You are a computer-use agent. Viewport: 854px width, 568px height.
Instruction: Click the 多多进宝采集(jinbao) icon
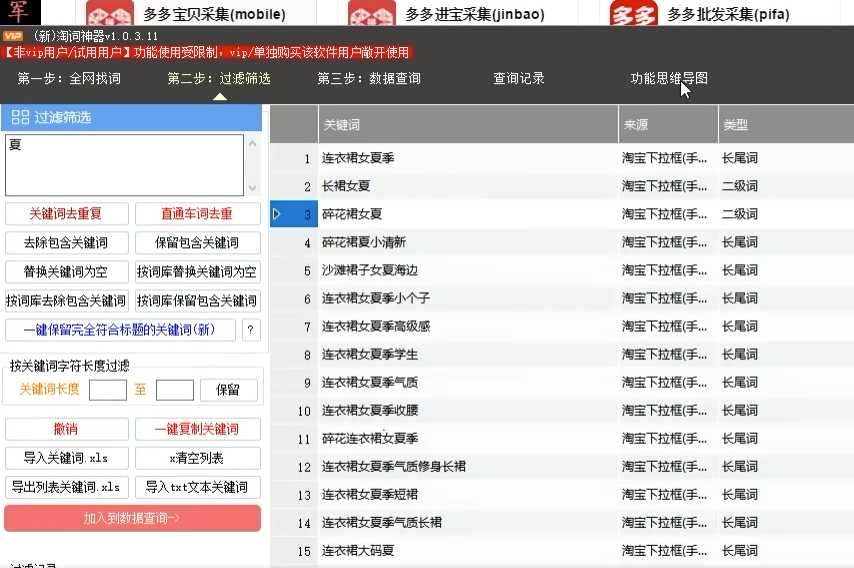click(x=371, y=13)
